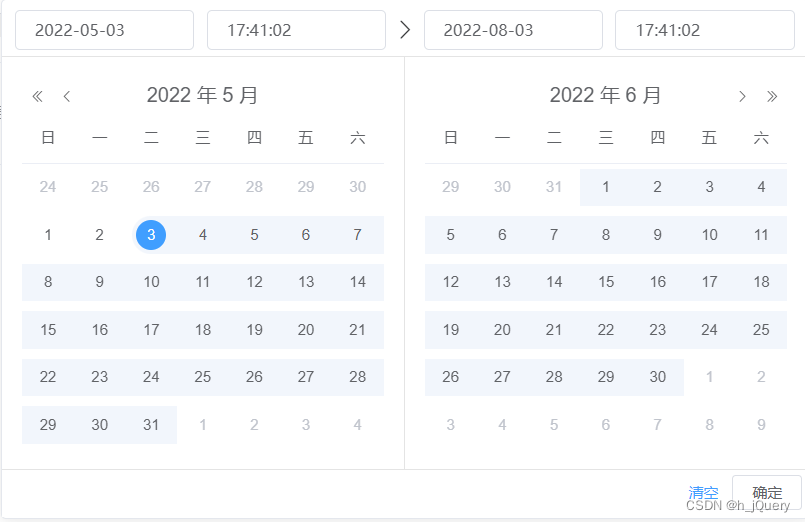Confirm selection with the 确定 button
Screen dimensions: 805x522
point(767,493)
